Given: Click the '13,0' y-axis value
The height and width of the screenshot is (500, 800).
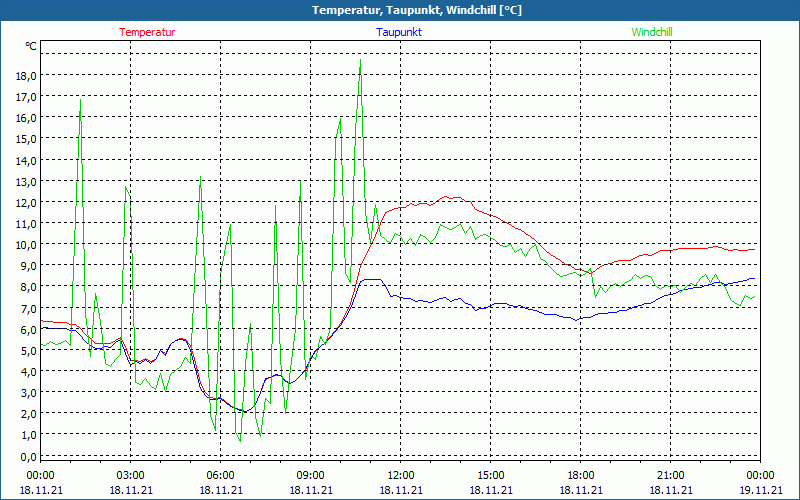Looking at the screenshot, I should [x=27, y=182].
